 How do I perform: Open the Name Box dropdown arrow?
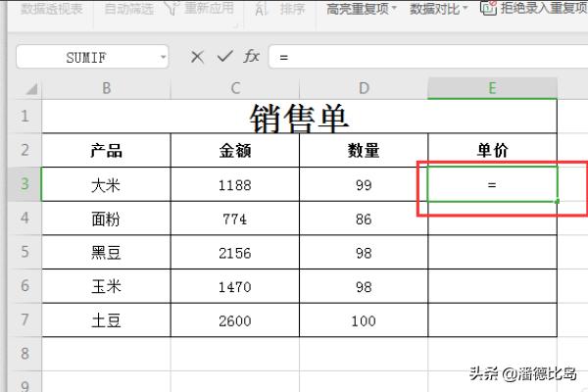[163, 57]
